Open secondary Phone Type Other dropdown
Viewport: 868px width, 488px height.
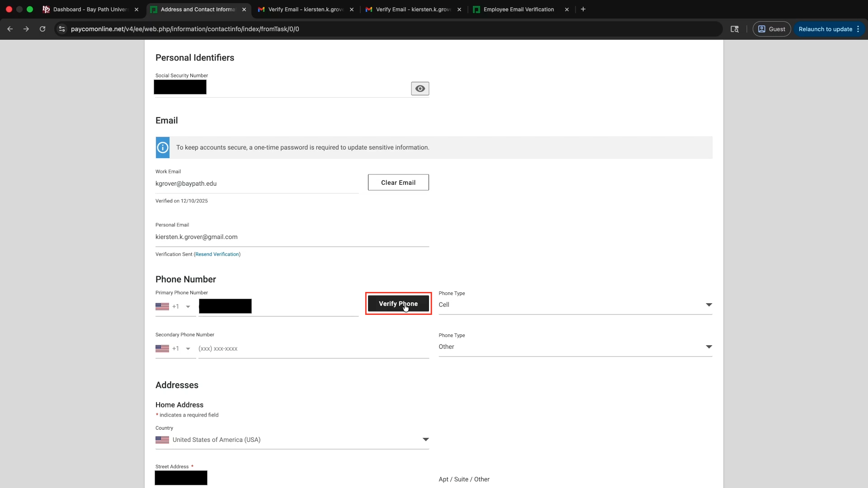point(708,347)
